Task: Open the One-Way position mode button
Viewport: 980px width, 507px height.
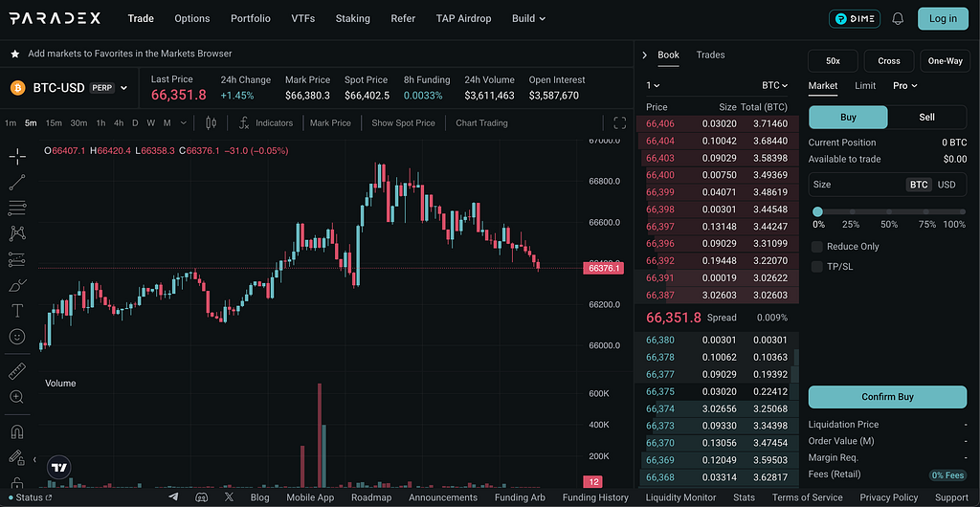Action: click(945, 61)
